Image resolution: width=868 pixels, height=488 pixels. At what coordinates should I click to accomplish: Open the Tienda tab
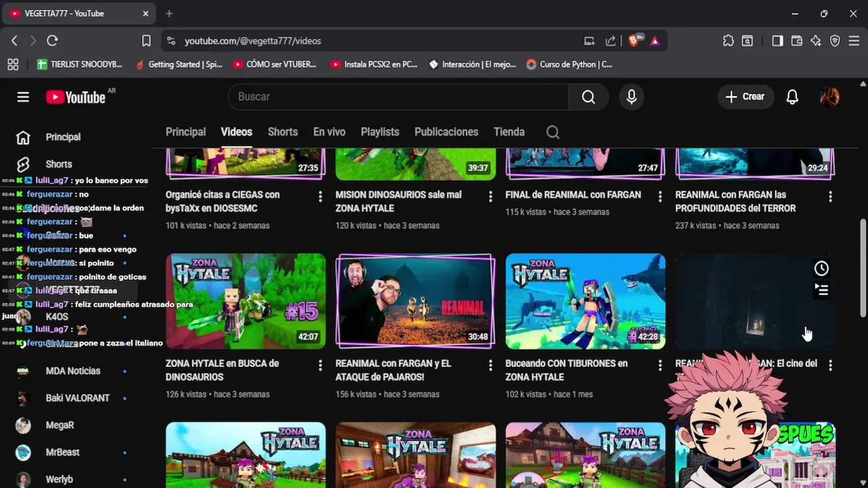coord(509,132)
